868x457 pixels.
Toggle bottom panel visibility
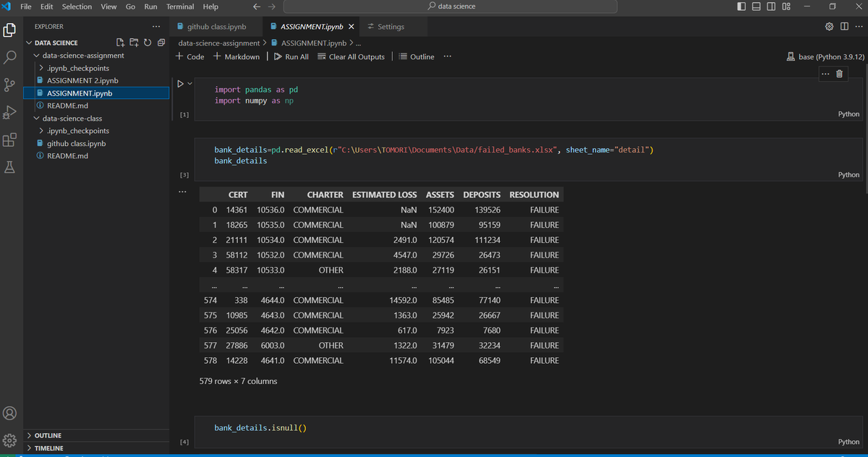coord(757,7)
